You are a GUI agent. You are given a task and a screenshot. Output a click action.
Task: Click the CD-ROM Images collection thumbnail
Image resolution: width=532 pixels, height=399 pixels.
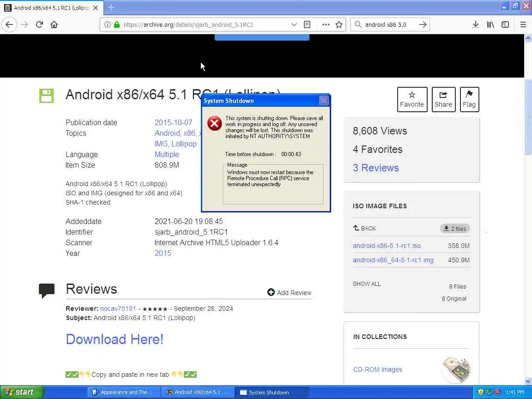pyautogui.click(x=456, y=369)
